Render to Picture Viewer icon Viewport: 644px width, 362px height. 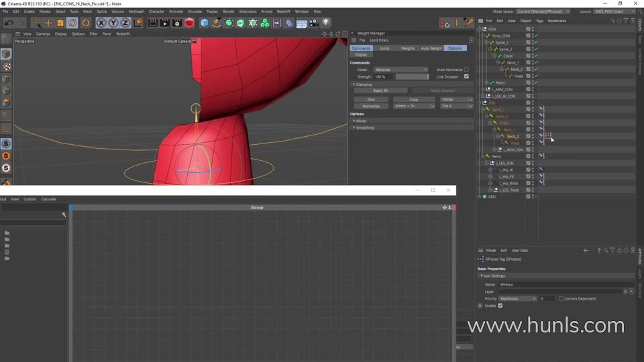[165, 23]
